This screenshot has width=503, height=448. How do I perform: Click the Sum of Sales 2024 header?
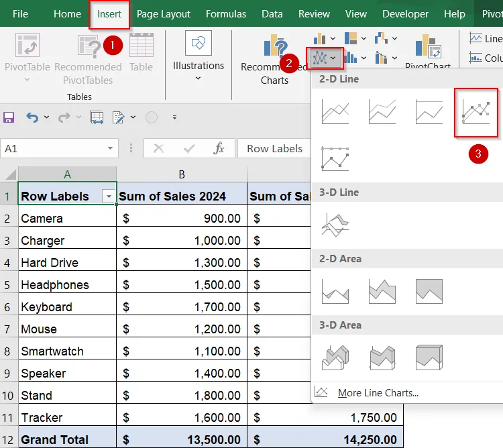coord(182,197)
